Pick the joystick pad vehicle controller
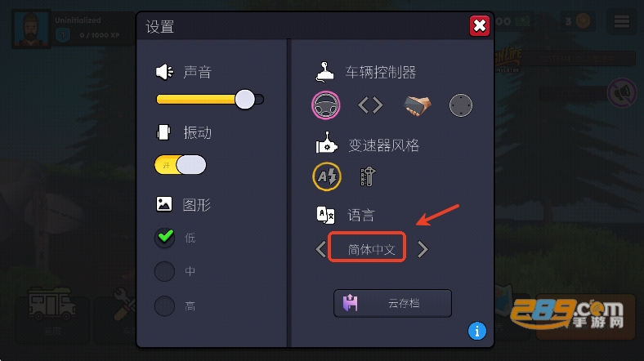 point(461,105)
